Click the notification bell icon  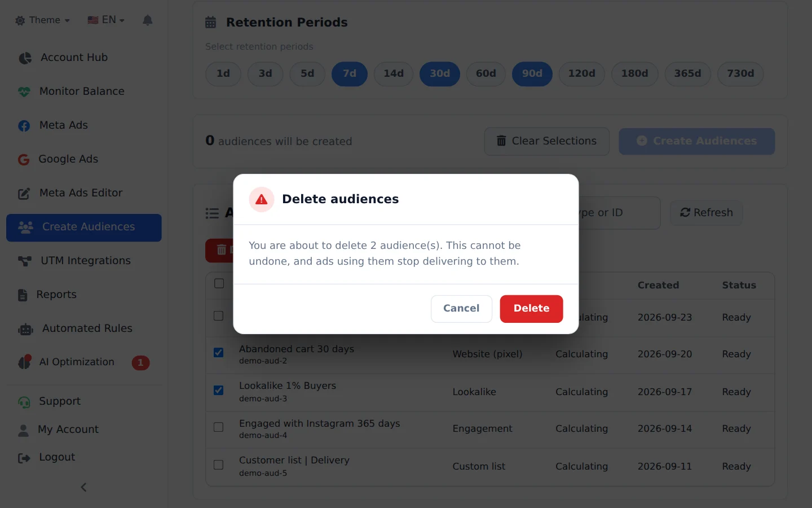[148, 20]
